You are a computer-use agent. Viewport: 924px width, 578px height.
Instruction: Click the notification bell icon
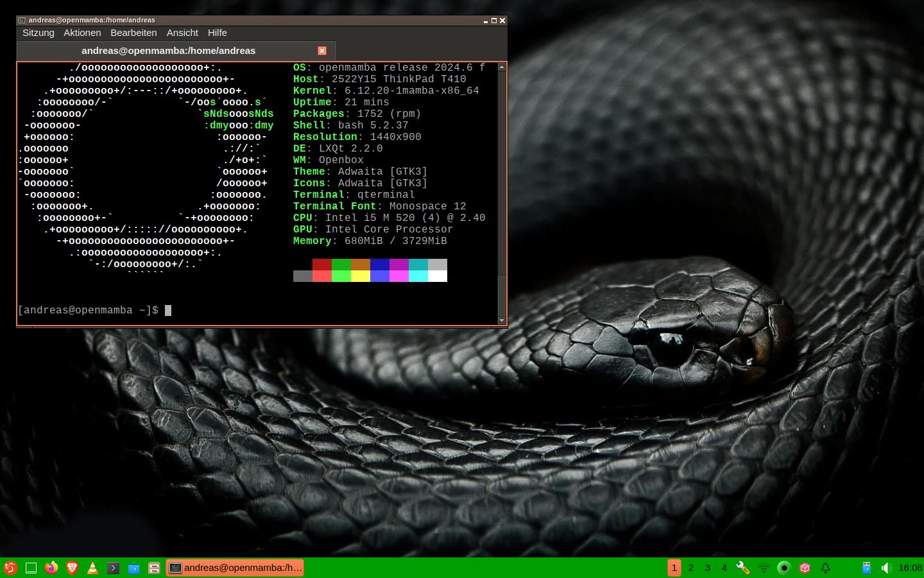click(x=826, y=568)
